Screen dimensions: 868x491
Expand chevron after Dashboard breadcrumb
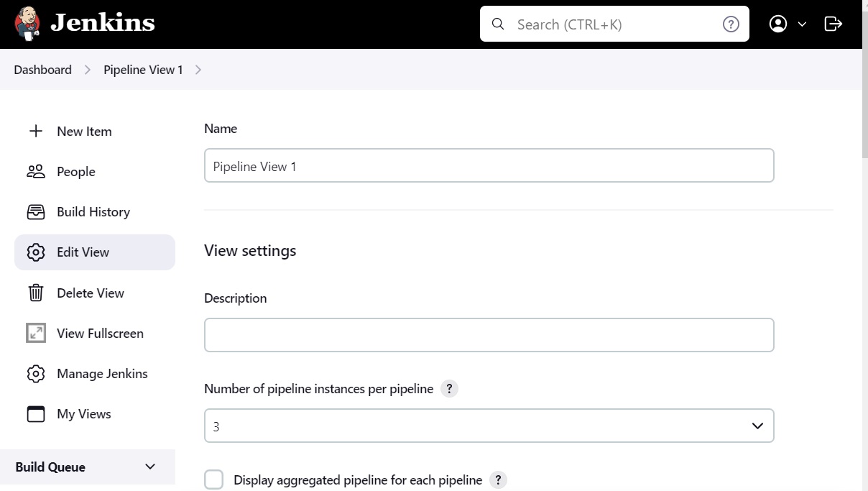88,70
